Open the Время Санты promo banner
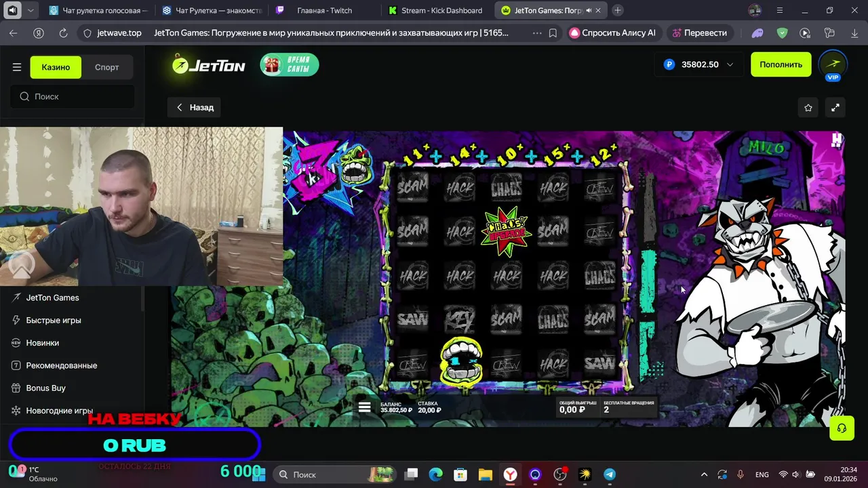868x488 pixels. click(290, 65)
